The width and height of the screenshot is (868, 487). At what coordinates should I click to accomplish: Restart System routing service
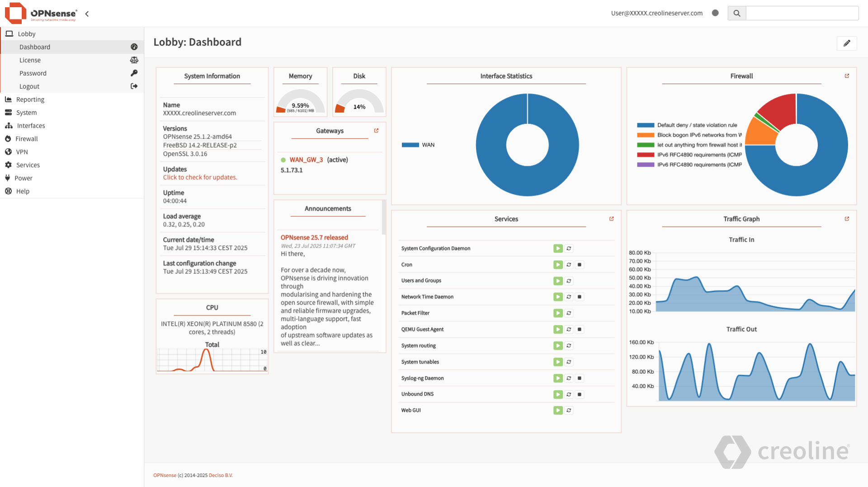(x=569, y=346)
